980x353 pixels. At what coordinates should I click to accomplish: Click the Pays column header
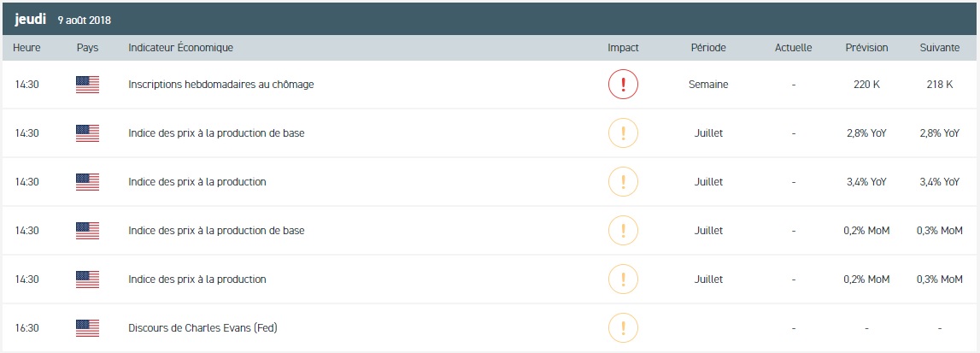87,48
